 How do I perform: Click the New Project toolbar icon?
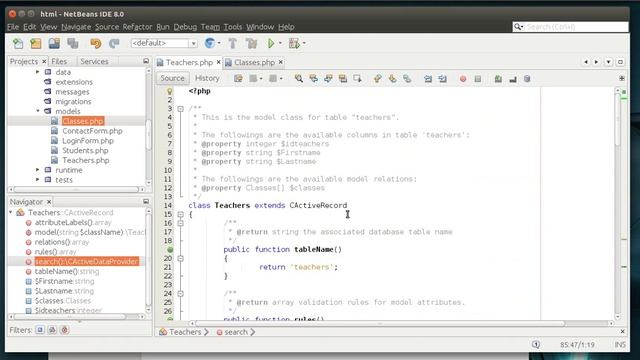36,43
